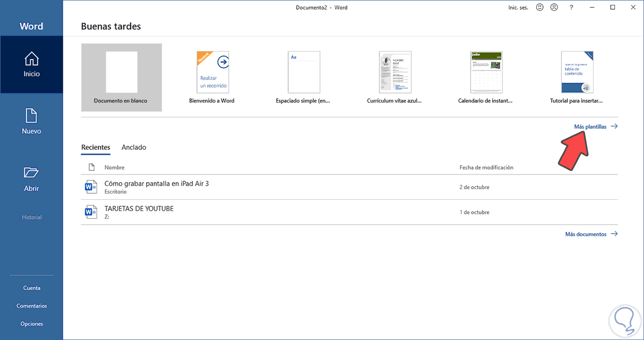Image resolution: width=644 pixels, height=340 pixels.
Task: Open the Cuenta page
Action: point(32,288)
